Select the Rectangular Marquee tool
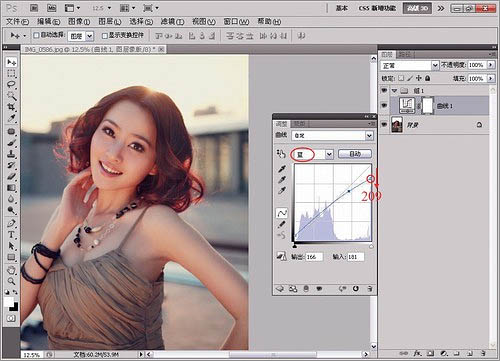The height and width of the screenshot is (361, 500). point(11,73)
